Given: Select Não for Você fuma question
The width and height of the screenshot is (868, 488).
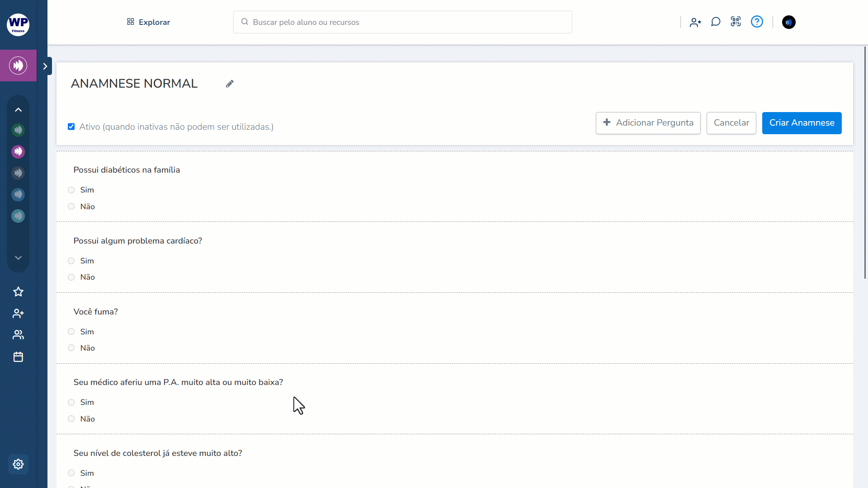Looking at the screenshot, I should pyautogui.click(x=71, y=348).
